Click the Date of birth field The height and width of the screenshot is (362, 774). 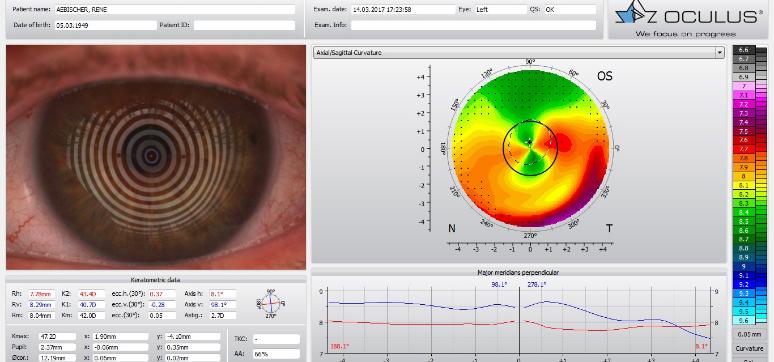click(106, 25)
